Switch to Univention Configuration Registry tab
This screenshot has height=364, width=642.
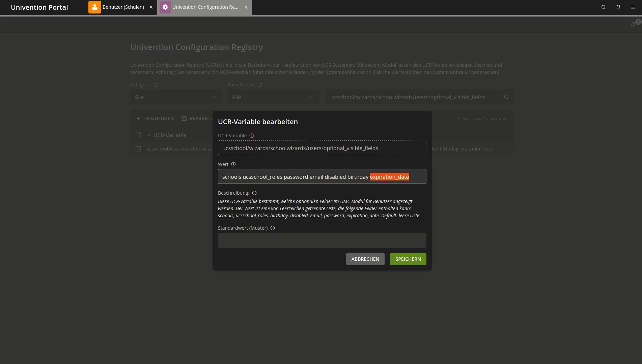(205, 7)
